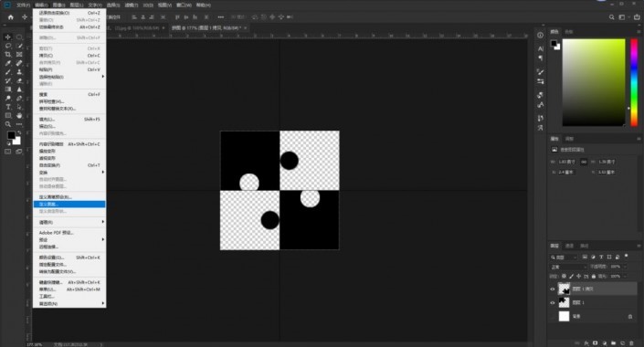Open Layers panel options menu
644x347 pixels.
coord(639,246)
